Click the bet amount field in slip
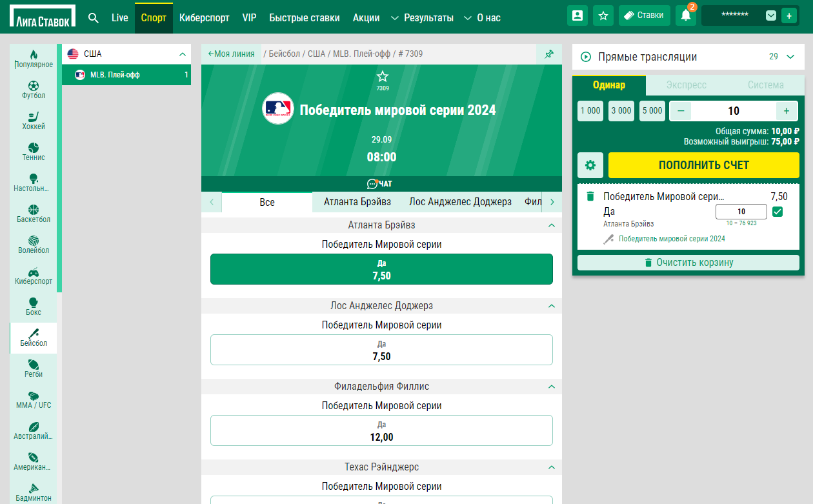The height and width of the screenshot is (504, 813). coord(741,212)
